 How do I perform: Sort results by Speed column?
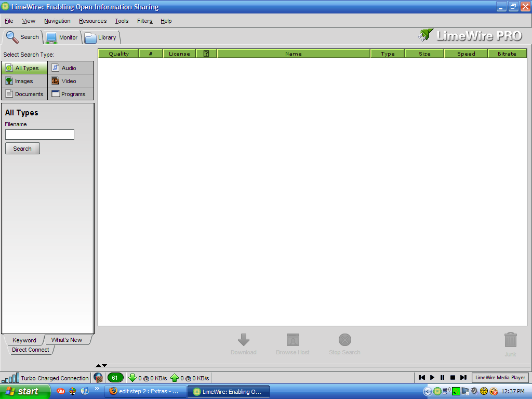(x=466, y=54)
